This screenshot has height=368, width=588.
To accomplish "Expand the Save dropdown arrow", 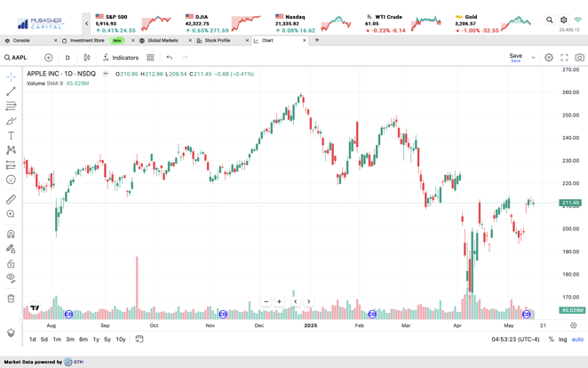I will coord(533,58).
